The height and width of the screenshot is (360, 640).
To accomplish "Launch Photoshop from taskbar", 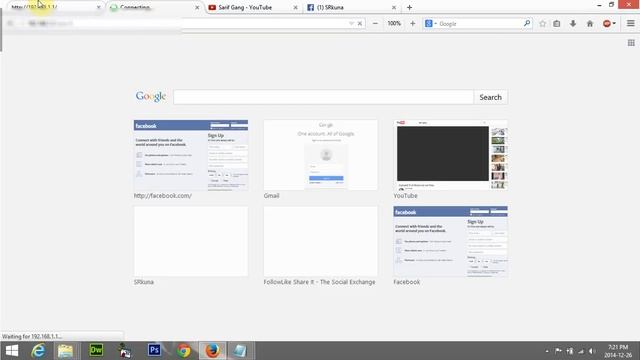I will click(154, 350).
